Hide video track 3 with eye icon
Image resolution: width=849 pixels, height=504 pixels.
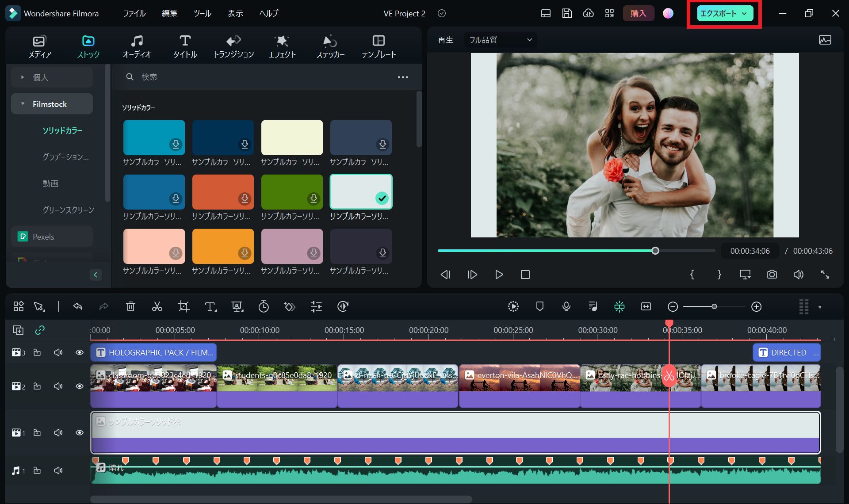click(80, 352)
